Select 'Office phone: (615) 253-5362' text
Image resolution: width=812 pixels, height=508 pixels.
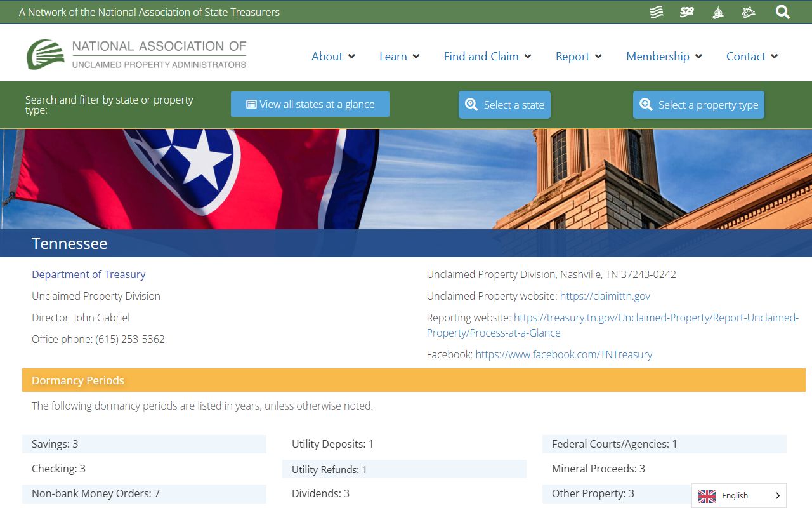pyautogui.click(x=98, y=339)
